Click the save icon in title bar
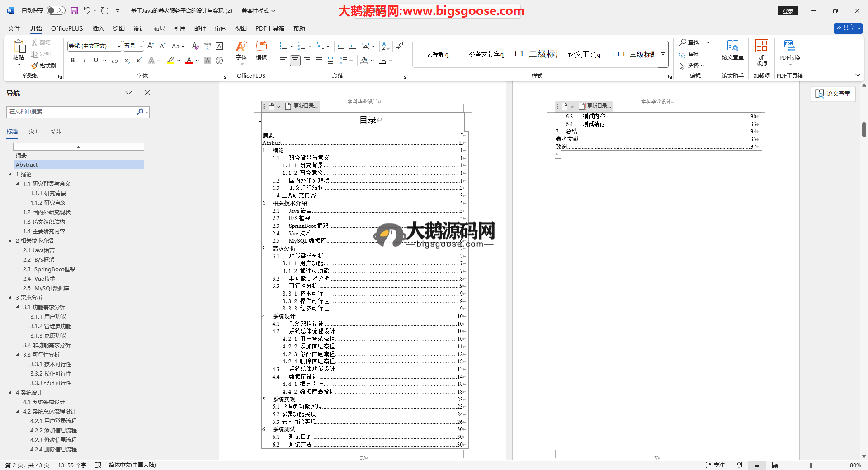Image resolution: width=868 pixels, height=470 pixels. coord(74,10)
